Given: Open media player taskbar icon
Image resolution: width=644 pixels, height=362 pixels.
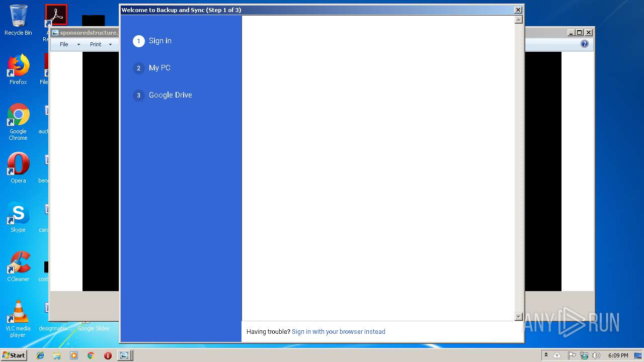Looking at the screenshot, I should [74, 355].
